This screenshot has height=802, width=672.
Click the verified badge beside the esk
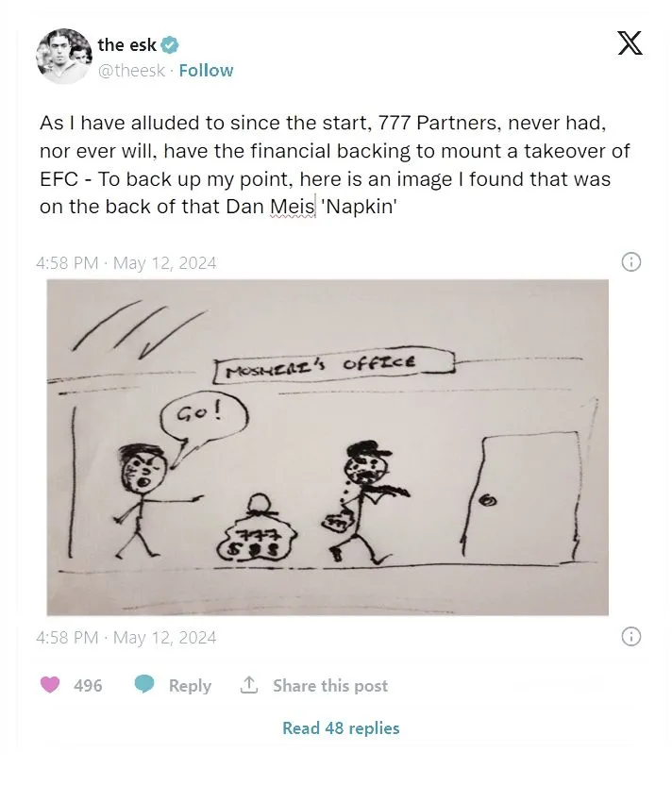[x=170, y=45]
